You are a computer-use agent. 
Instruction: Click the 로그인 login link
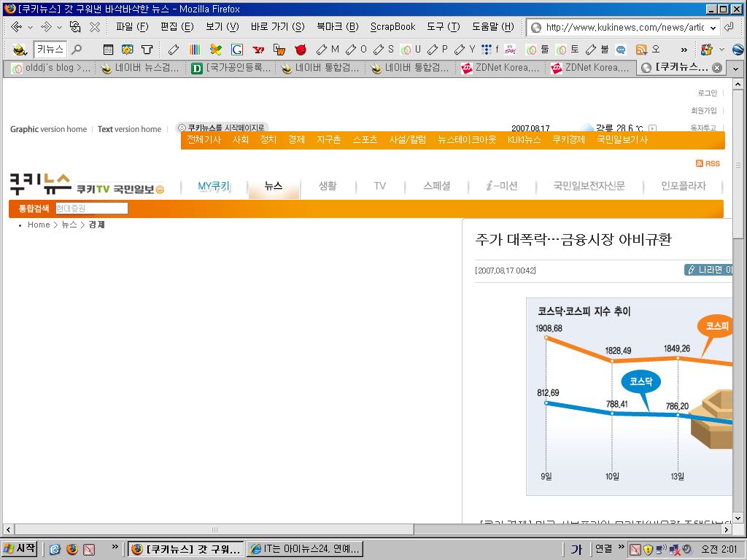coord(708,93)
